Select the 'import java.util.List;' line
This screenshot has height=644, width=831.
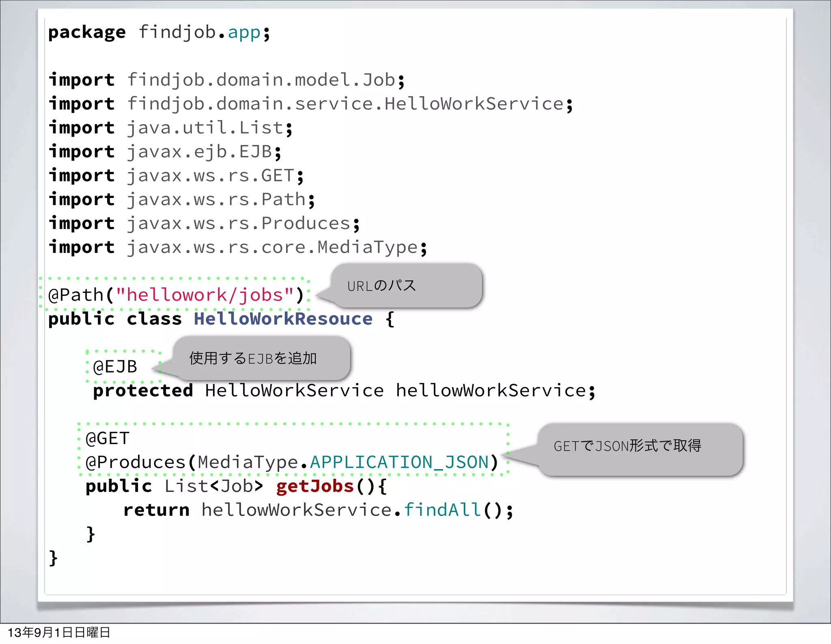tap(170, 128)
